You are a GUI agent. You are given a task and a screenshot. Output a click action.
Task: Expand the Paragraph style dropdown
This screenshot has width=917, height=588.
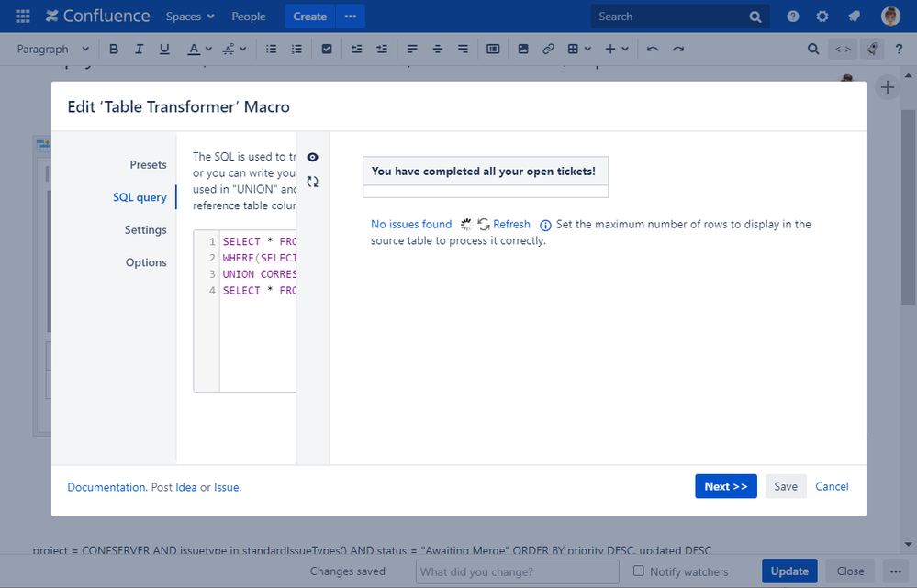click(52, 50)
